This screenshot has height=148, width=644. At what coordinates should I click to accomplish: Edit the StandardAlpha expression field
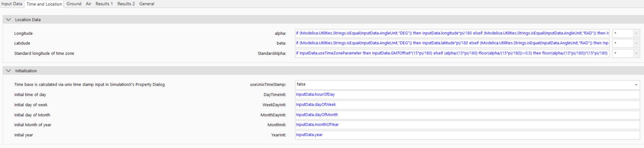click(452, 53)
